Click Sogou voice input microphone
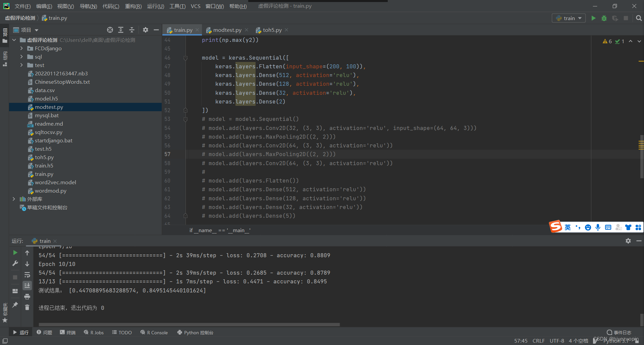Screen dimensions: 644x345 coord(598,227)
